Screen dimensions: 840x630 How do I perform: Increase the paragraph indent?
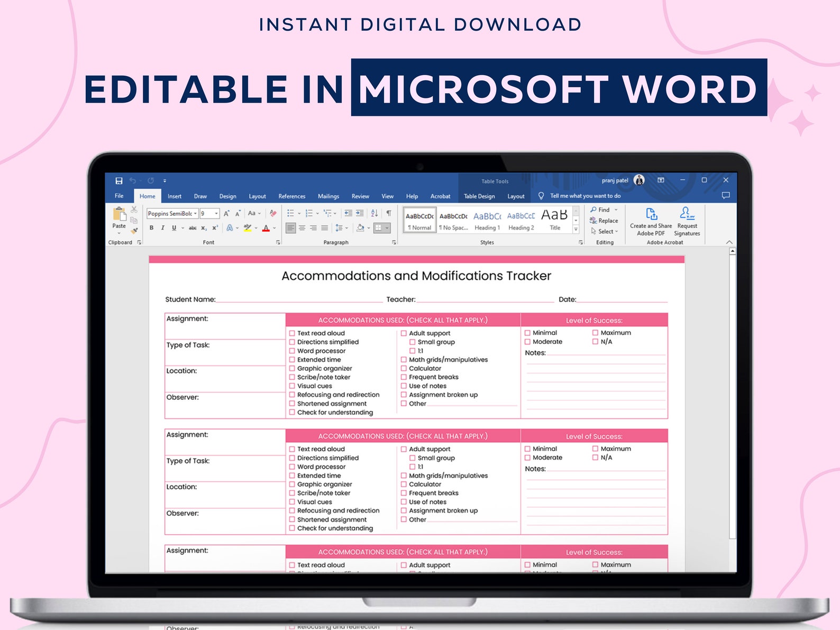(360, 214)
